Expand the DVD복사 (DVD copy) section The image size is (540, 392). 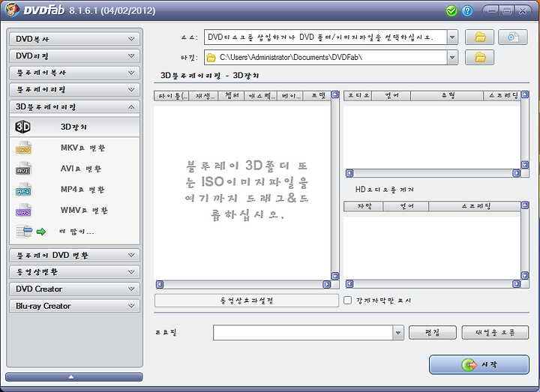point(74,39)
